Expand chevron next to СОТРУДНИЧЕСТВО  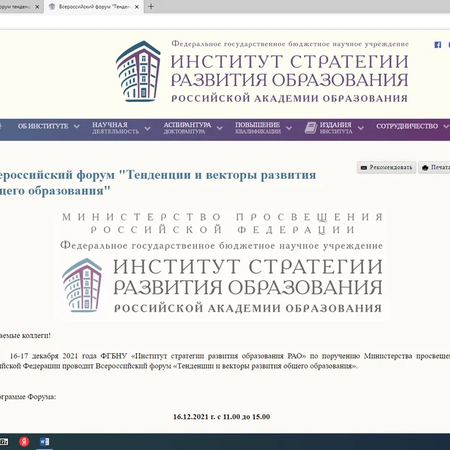(x=446, y=127)
